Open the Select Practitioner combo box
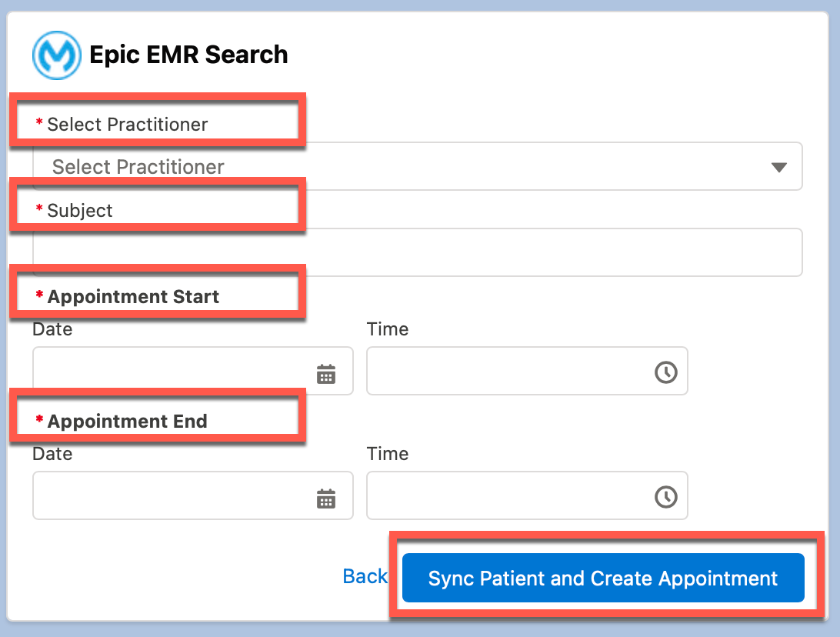840x637 pixels. click(x=418, y=166)
